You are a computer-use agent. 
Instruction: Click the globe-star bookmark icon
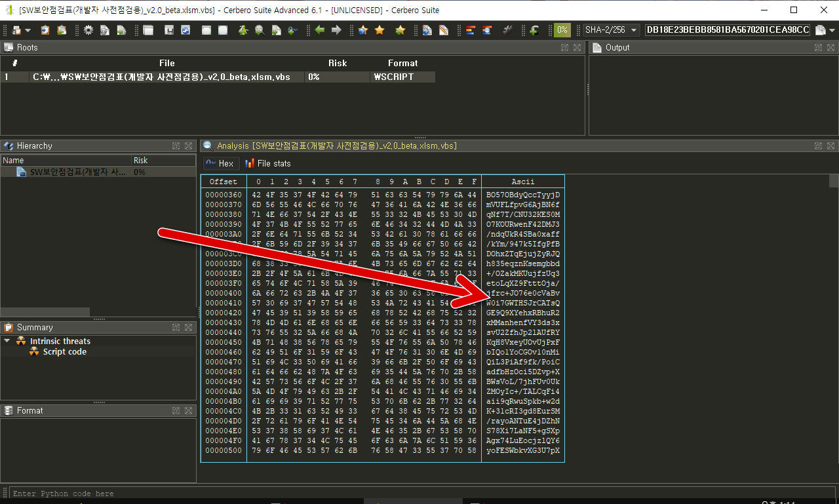(362, 30)
